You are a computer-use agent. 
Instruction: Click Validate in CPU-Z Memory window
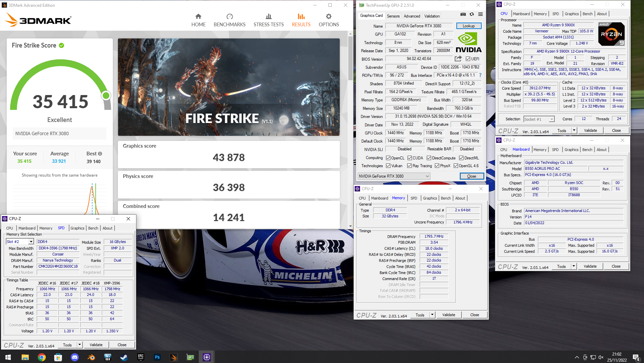448,315
